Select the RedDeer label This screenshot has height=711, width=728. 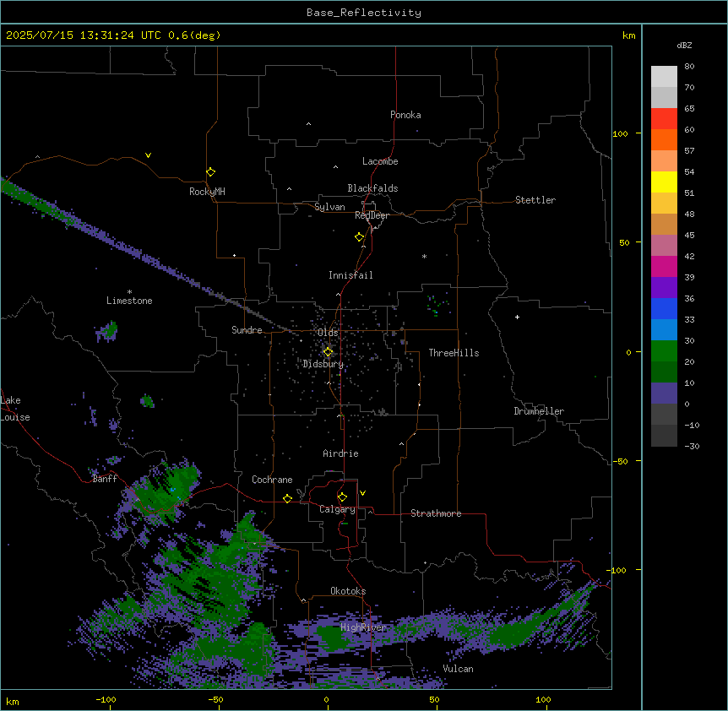(x=372, y=215)
